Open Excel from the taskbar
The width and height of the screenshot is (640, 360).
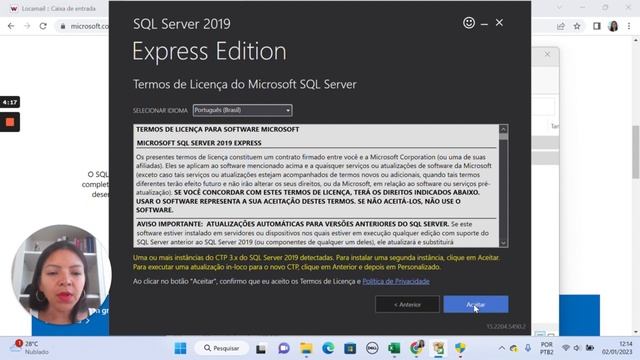(x=394, y=348)
